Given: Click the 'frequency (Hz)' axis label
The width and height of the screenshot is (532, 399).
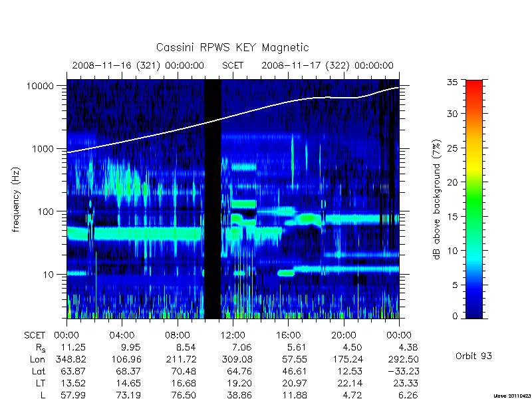Looking at the screenshot, I should (x=16, y=199).
